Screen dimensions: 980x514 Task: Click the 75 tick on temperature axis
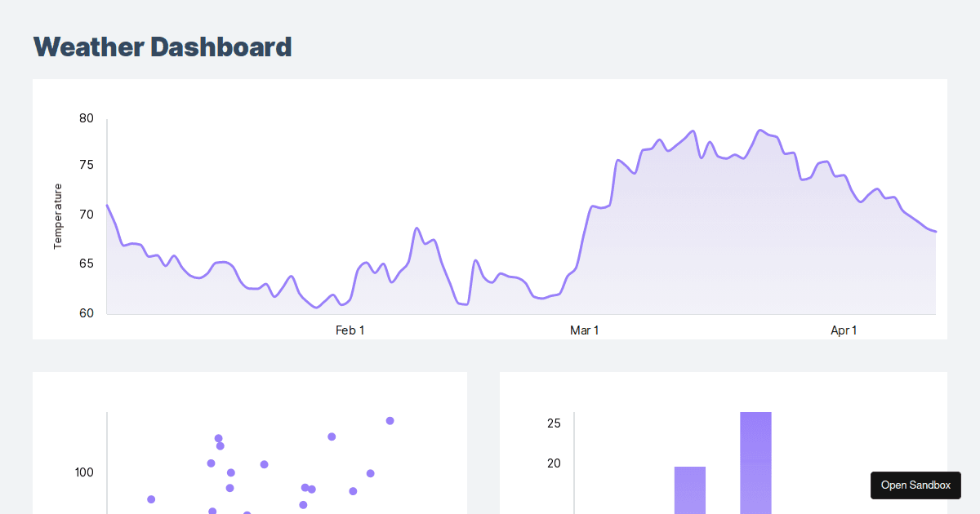[87, 166]
